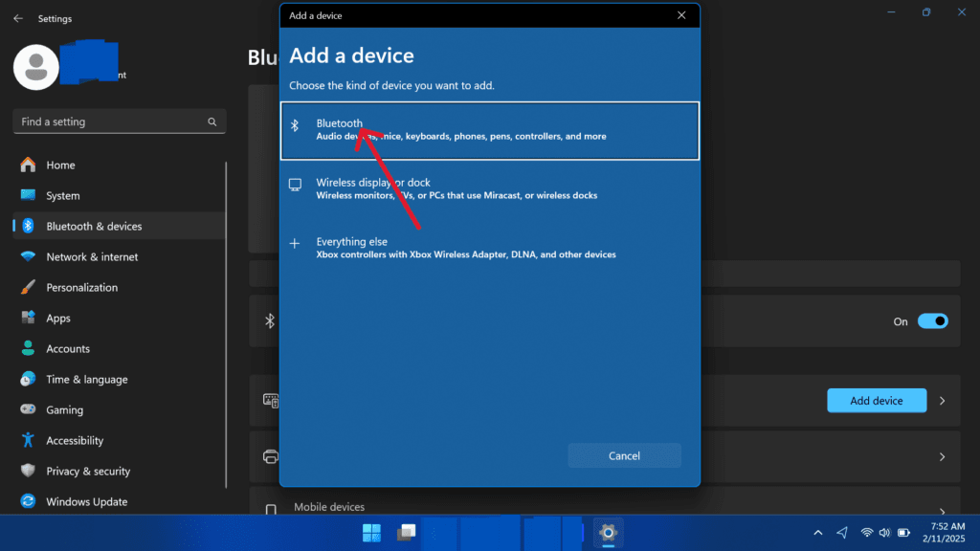This screenshot has width=980, height=551.
Task: Expand the Devices row chevron beside Add device
Action: [x=943, y=401]
